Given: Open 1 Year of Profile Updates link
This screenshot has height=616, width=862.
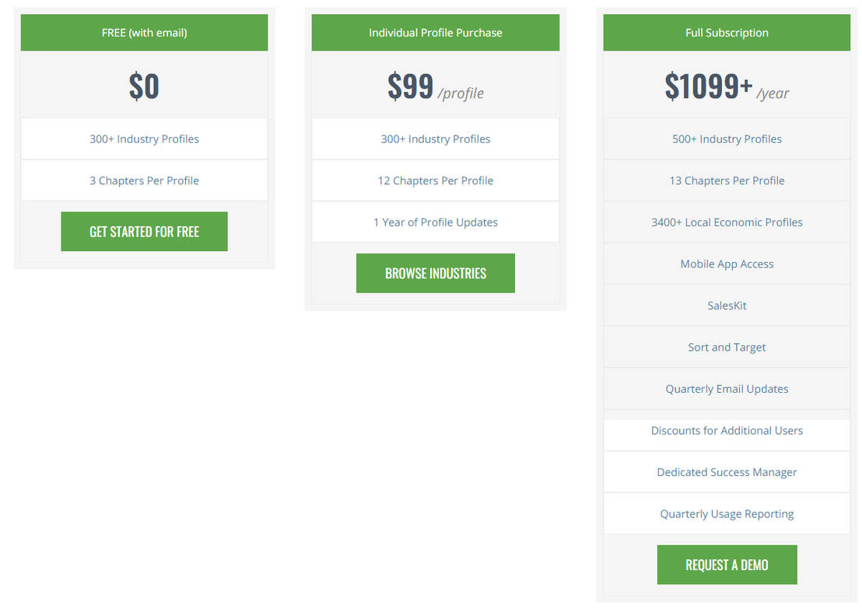Looking at the screenshot, I should (x=435, y=222).
